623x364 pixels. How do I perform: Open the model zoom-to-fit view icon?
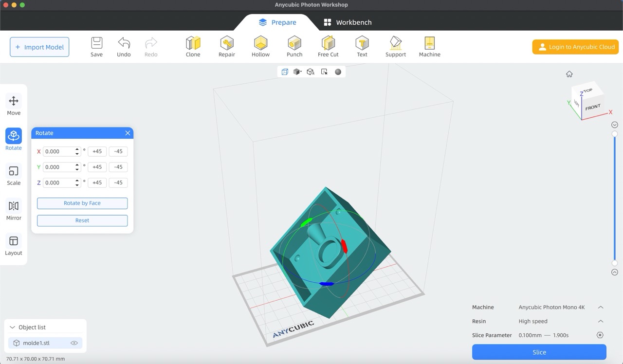coord(311,72)
